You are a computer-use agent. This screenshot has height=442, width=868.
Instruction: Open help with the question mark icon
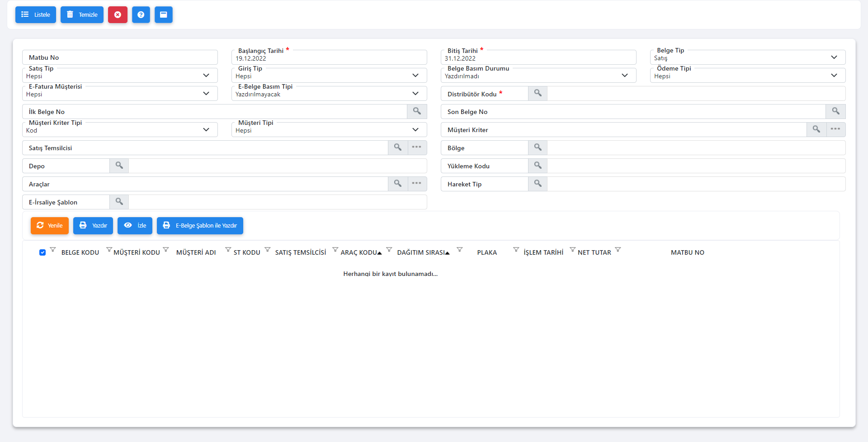point(141,15)
